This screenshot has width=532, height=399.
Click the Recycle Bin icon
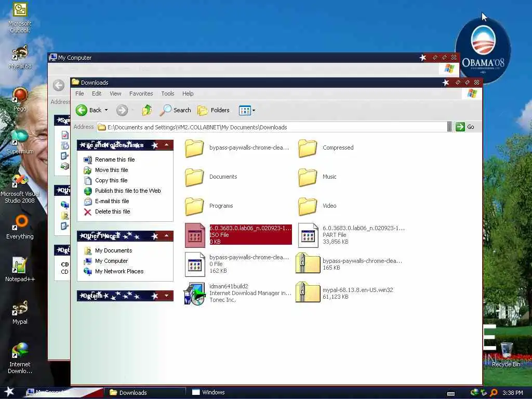[x=506, y=354]
